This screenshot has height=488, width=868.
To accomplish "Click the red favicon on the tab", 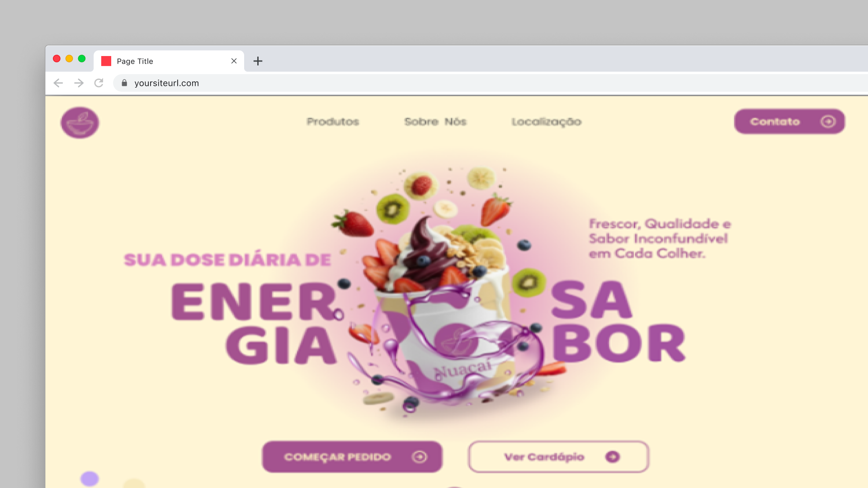I will tap(106, 61).
